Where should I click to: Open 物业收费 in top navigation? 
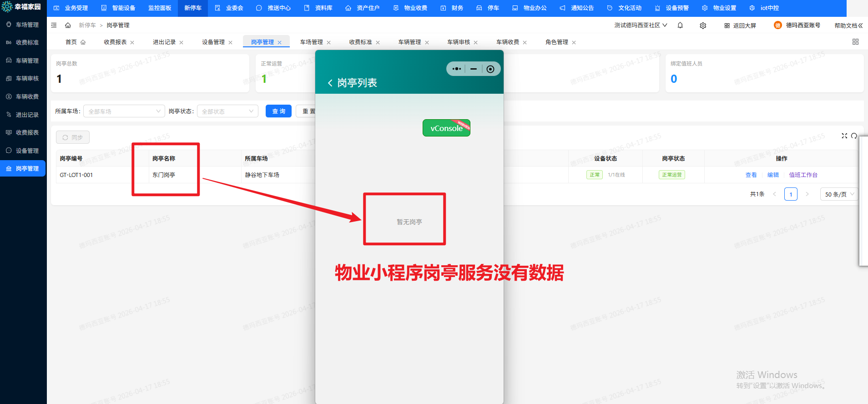[411, 8]
